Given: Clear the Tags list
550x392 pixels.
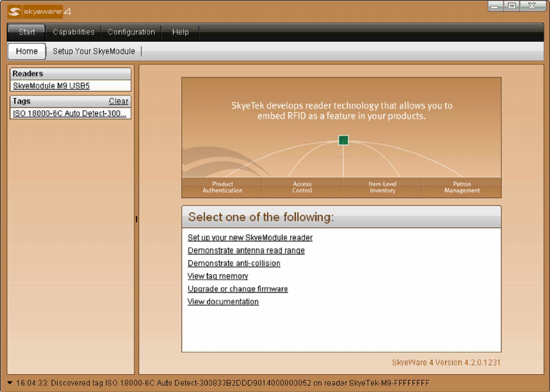Looking at the screenshot, I should pos(118,101).
